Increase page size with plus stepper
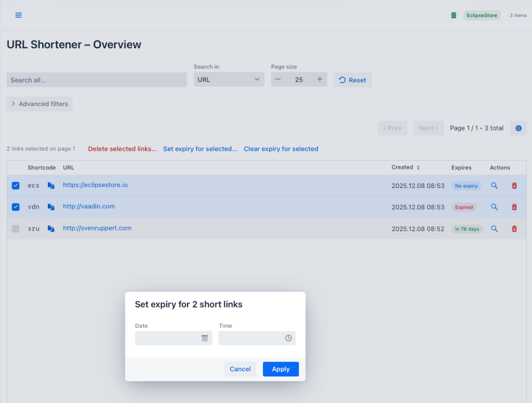This screenshot has width=532, height=403. [319, 79]
